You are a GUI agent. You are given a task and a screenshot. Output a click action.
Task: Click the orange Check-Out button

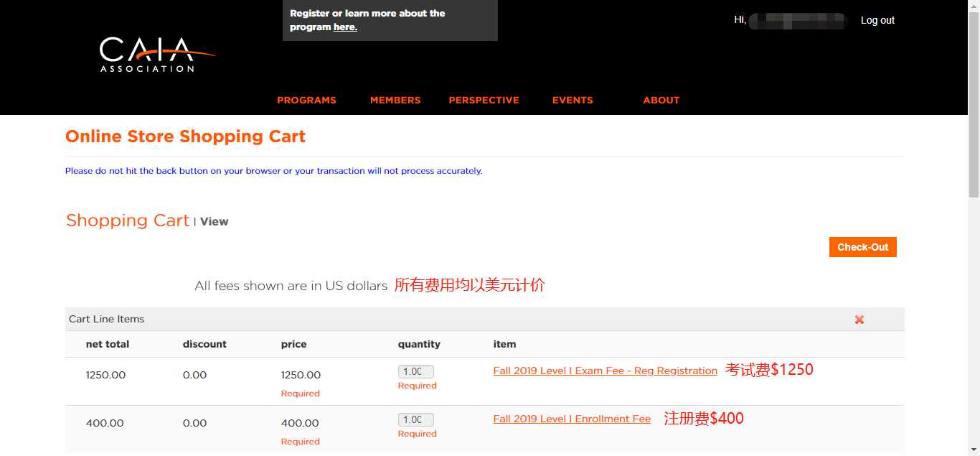click(863, 247)
